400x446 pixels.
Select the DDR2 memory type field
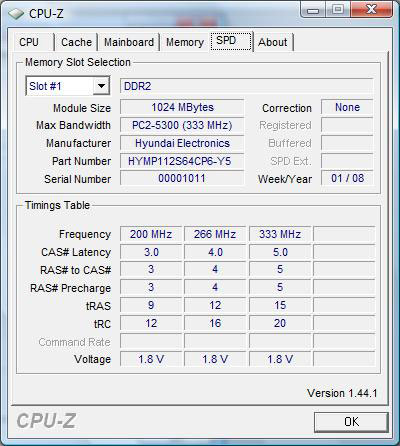coord(246,86)
